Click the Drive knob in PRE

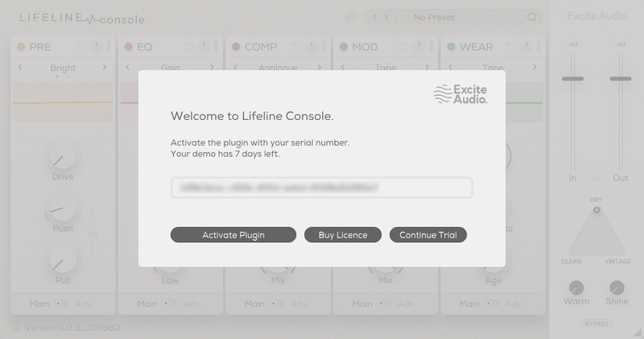tap(63, 156)
